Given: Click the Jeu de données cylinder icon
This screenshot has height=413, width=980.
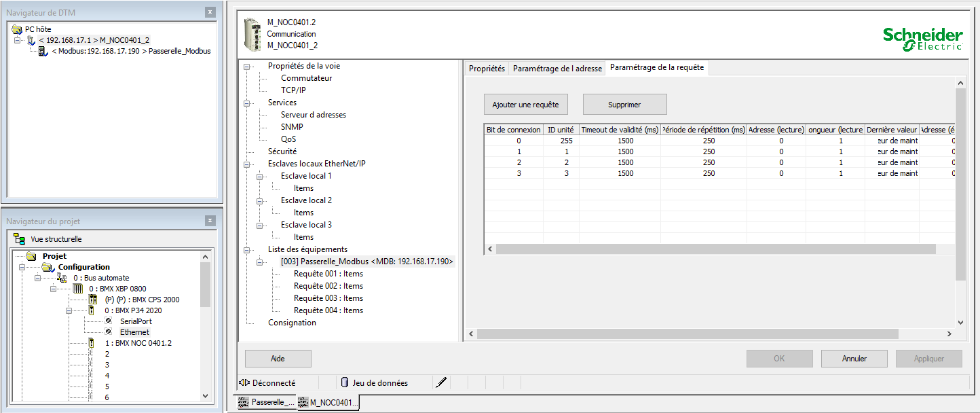Looking at the screenshot, I should point(344,382).
